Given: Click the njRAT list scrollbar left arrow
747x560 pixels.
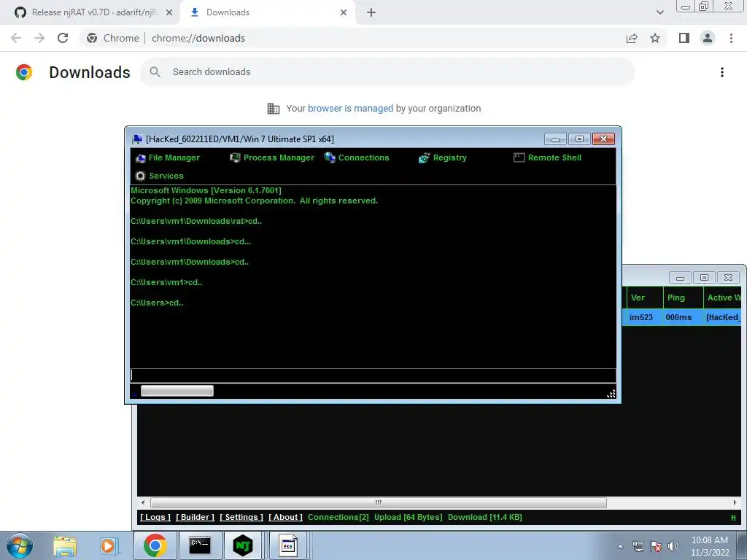Looking at the screenshot, I should point(143,502).
